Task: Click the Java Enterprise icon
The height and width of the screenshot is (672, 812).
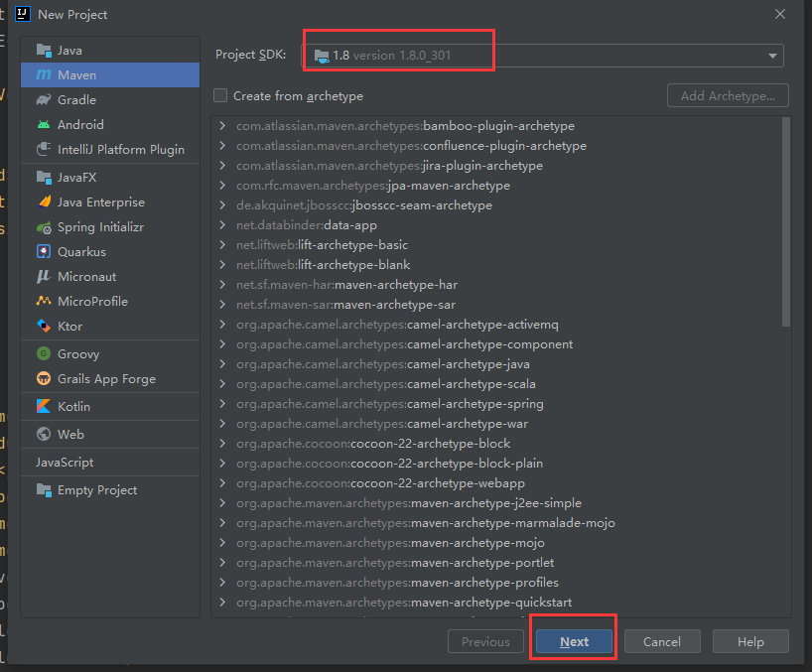Action: (x=44, y=202)
